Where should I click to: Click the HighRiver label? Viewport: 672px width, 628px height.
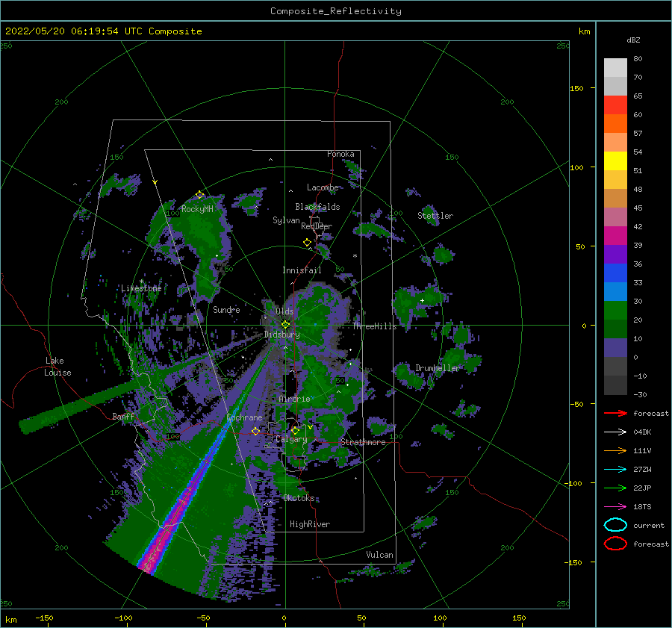[x=310, y=524]
